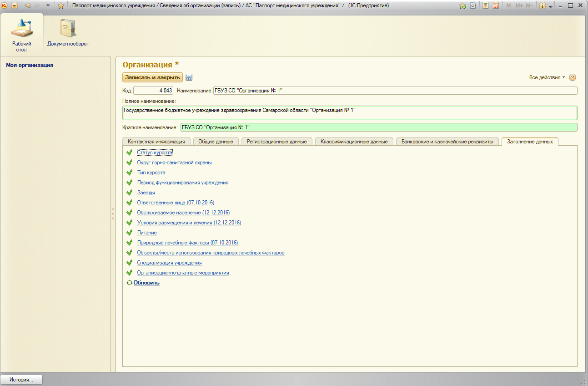
Task: Open the Банковские и казначейские реквизиты tab
Action: (447, 142)
